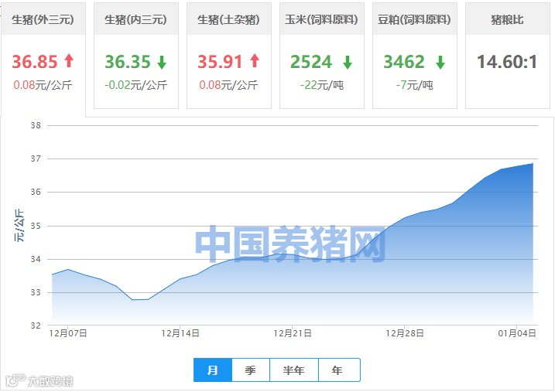
Task: Click the soybean meal price 3462
Action: click(404, 62)
